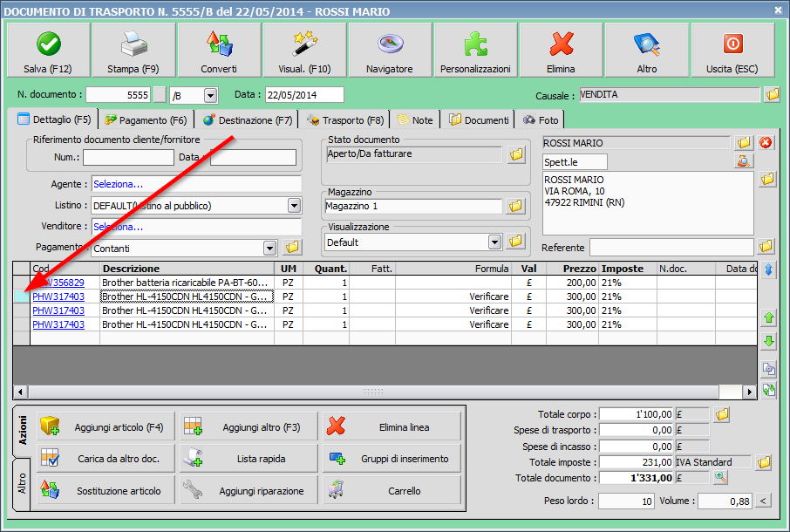This screenshot has width=790, height=532.
Task: Click the Salva (F12) green check button
Action: [x=48, y=50]
